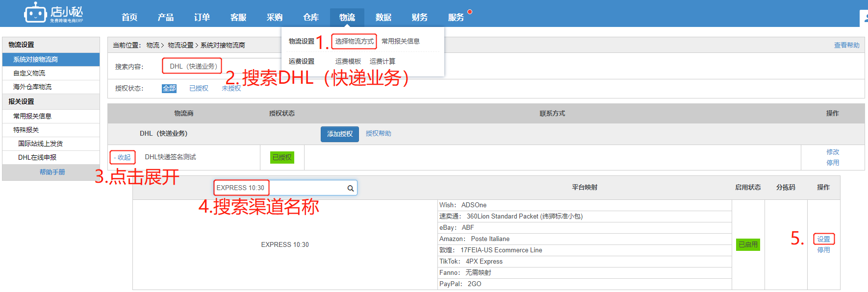Open 特殊报关 in the sidebar
This screenshot has width=868, height=292.
[51, 130]
